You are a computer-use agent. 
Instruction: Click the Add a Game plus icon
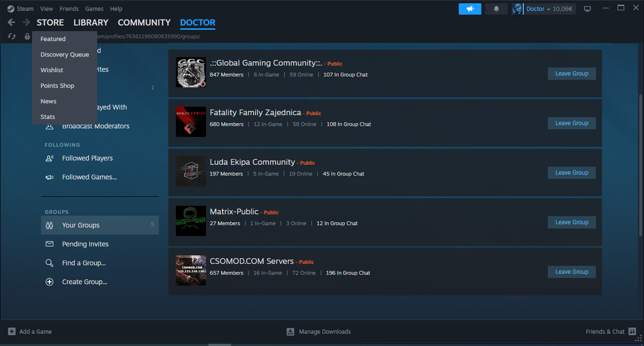click(12, 331)
